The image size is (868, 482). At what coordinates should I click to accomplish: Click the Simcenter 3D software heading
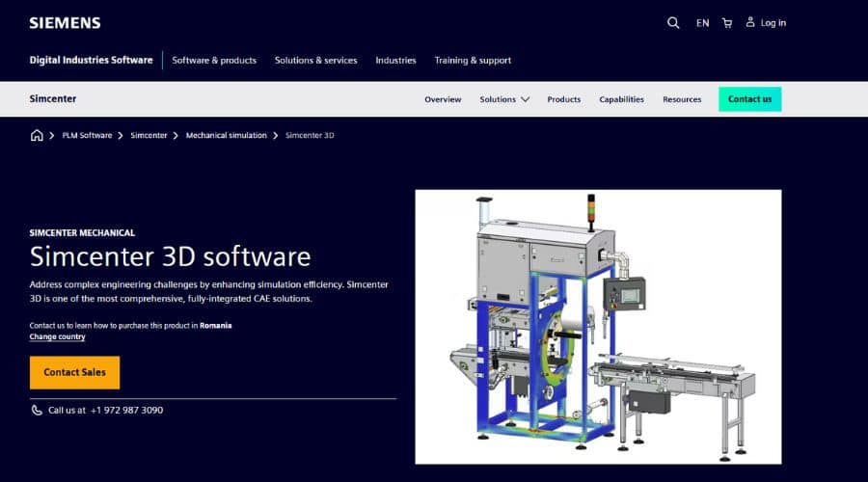(170, 256)
